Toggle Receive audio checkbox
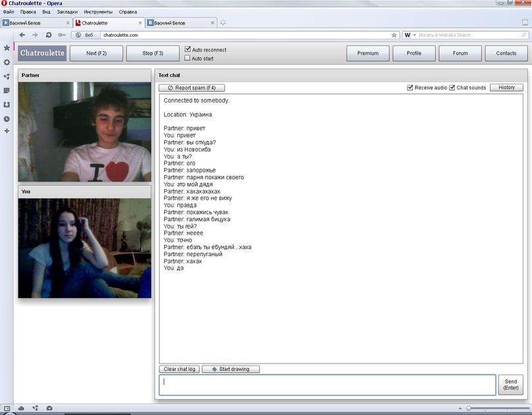Viewport: 532px width, 415px height. tap(410, 88)
